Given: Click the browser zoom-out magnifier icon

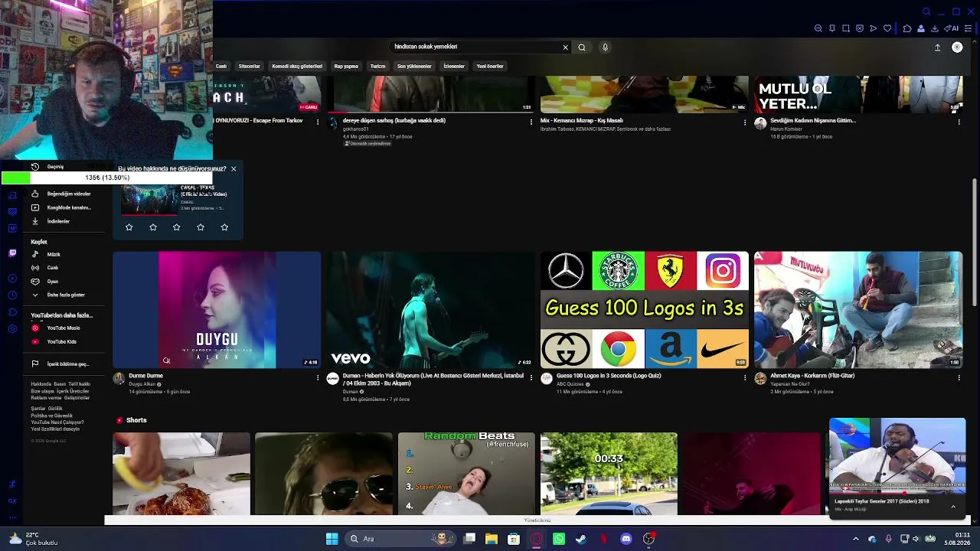Looking at the screenshot, I should [x=818, y=28].
